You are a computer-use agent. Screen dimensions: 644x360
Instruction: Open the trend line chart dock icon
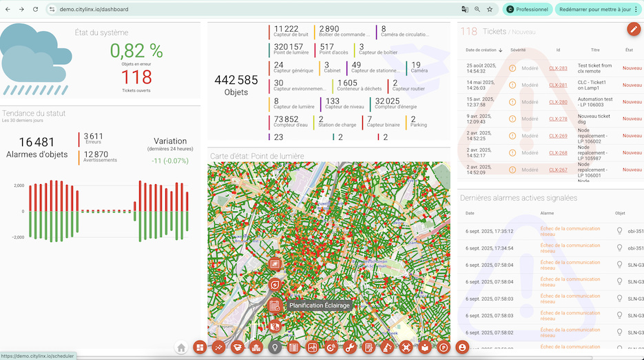click(218, 348)
